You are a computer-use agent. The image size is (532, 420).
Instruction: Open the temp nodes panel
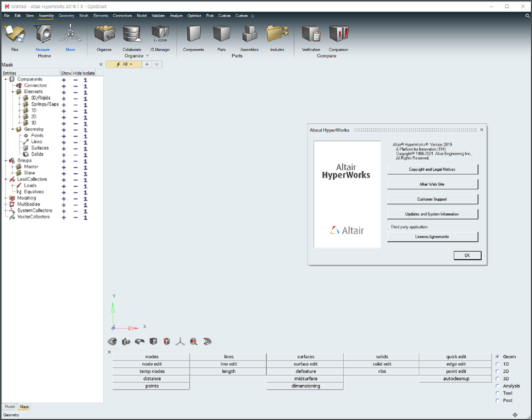tap(152, 371)
